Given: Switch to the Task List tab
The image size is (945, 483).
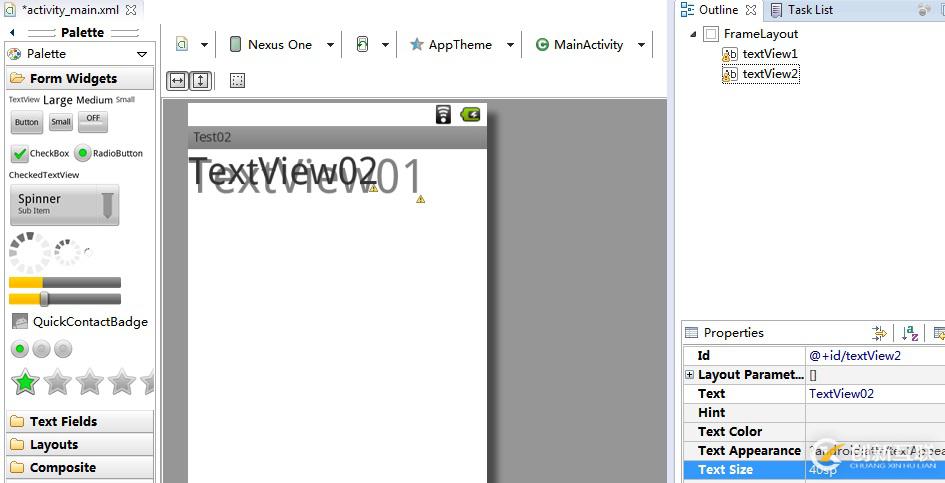Looking at the screenshot, I should pyautogui.click(x=802, y=10).
